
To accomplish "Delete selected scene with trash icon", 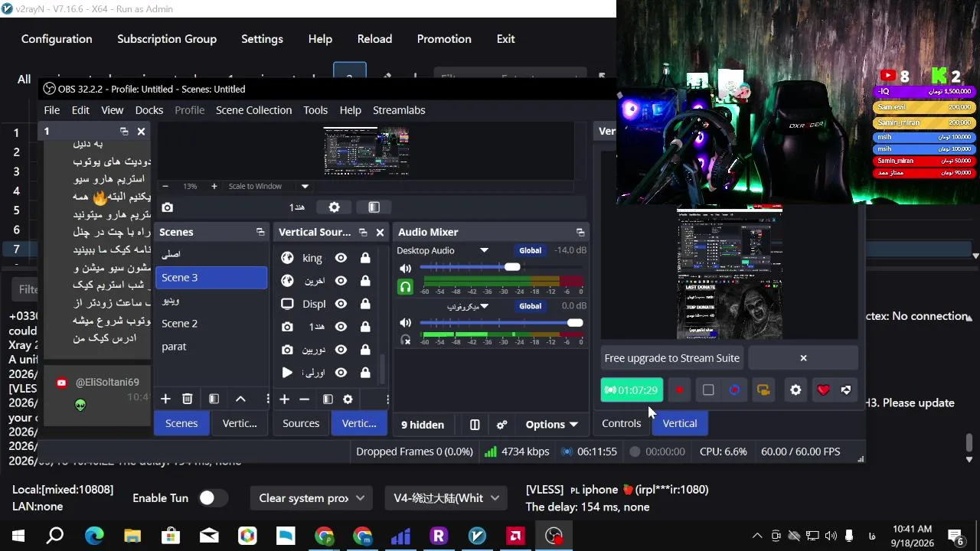I will coord(188,399).
